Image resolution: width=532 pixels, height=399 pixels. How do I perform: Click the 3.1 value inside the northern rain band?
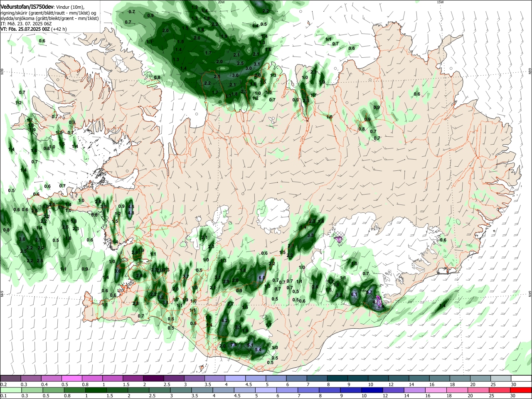257,64
